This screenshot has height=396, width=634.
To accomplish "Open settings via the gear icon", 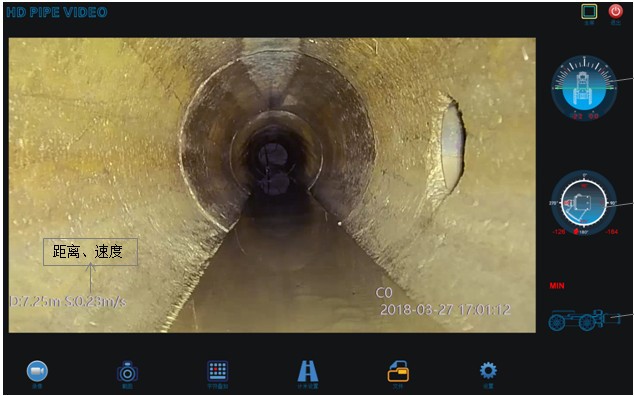I will pyautogui.click(x=488, y=371).
